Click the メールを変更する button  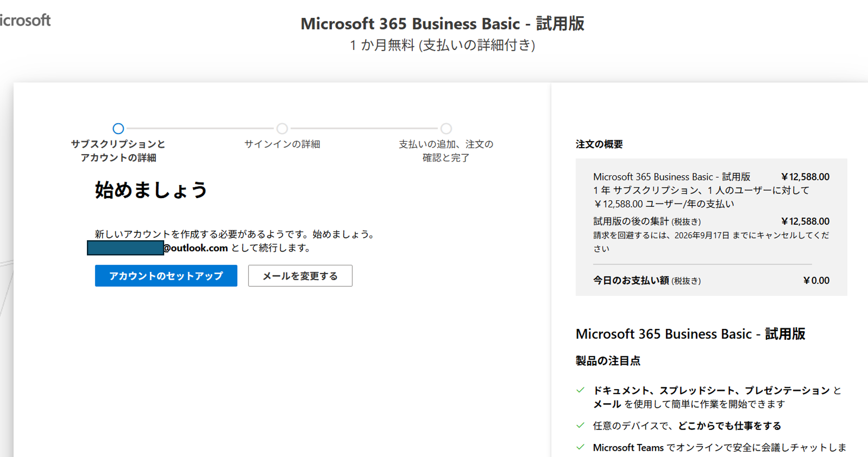click(x=300, y=276)
